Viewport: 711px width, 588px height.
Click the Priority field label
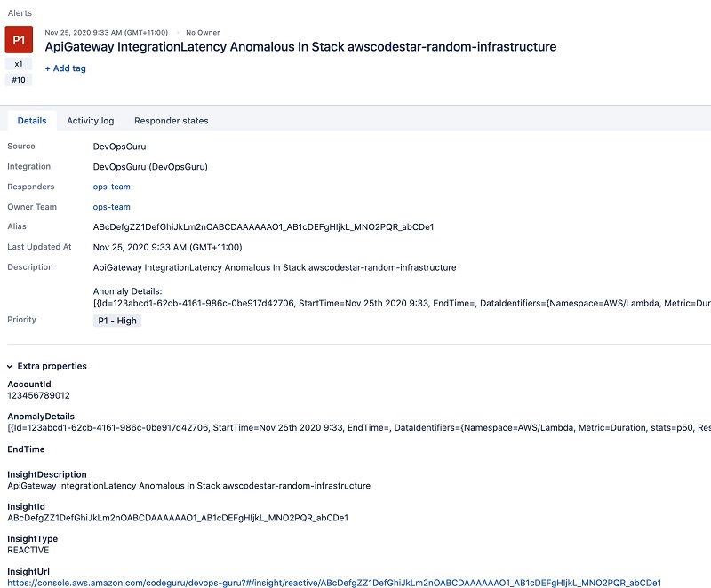pyautogui.click(x=21, y=320)
